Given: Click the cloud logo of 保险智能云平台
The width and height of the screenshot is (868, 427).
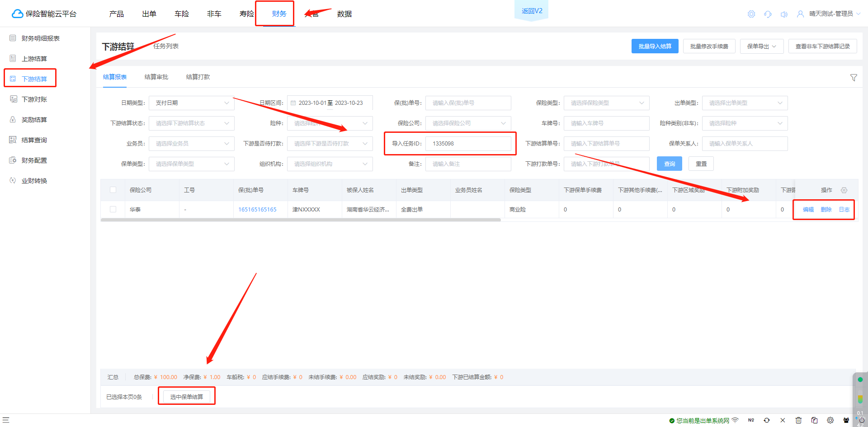Looking at the screenshot, I should pos(18,14).
